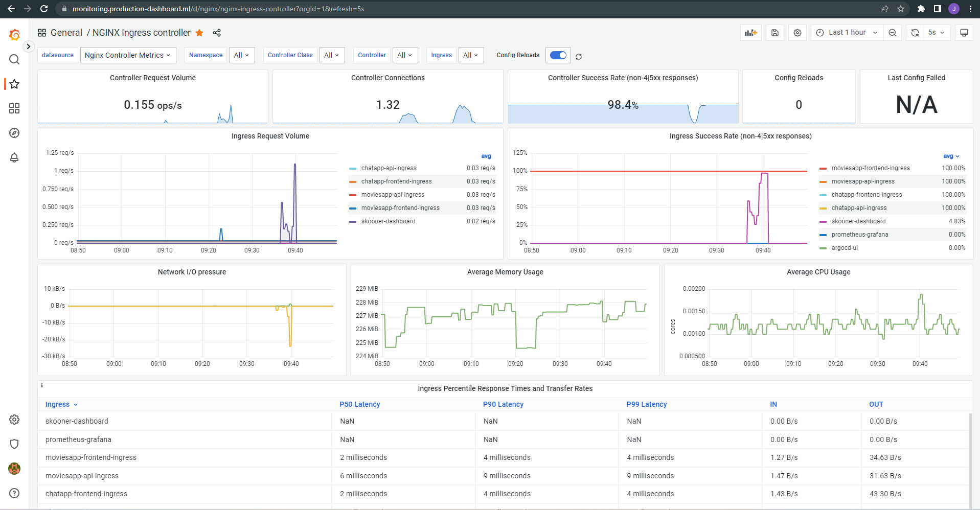Save the dashboard using the save icon

click(775, 33)
